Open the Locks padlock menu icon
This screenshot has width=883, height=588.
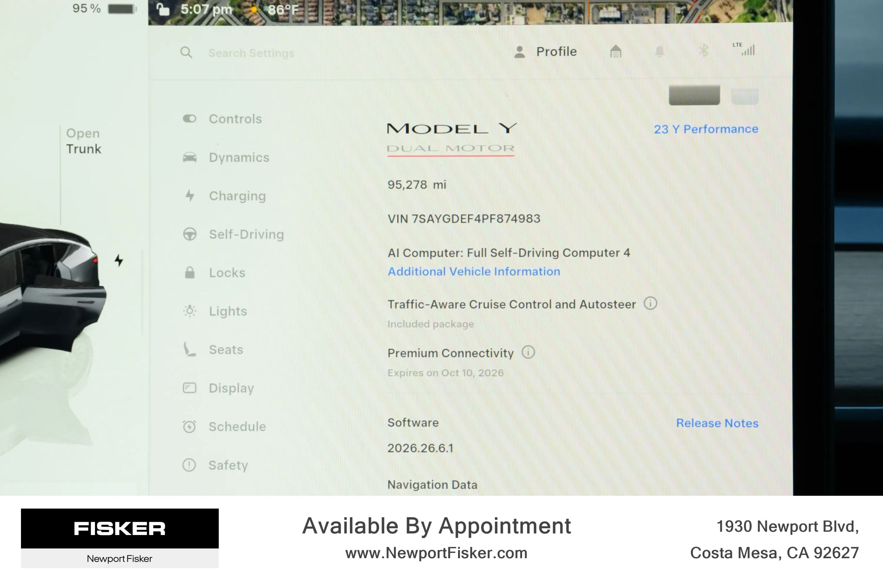(190, 272)
